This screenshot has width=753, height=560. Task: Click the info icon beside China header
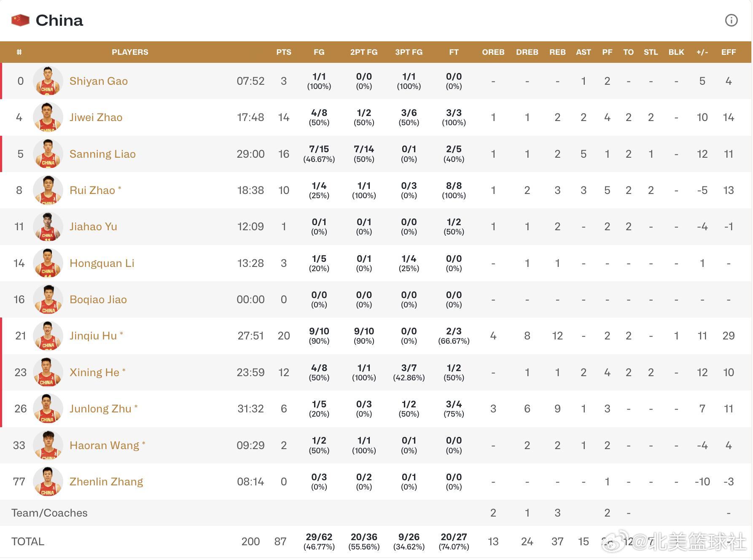731,20
